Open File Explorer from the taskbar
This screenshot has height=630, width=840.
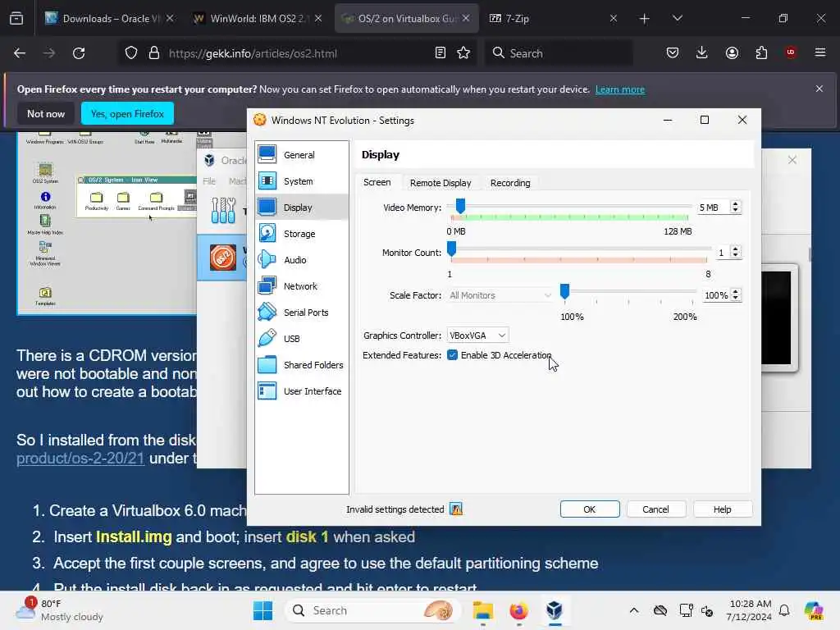482,610
